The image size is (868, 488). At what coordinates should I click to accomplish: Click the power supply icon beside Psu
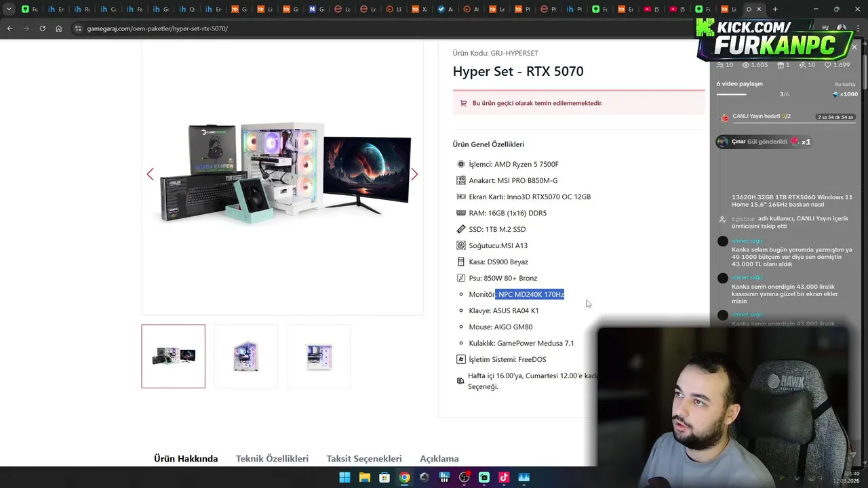click(461, 278)
